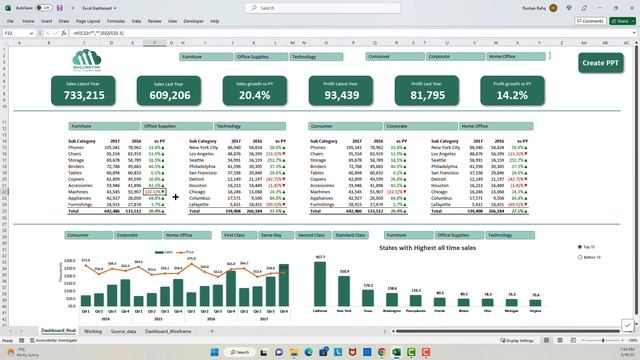640x360 pixels.
Task: Toggle the AutoSave switch
Action: pos(43,8)
